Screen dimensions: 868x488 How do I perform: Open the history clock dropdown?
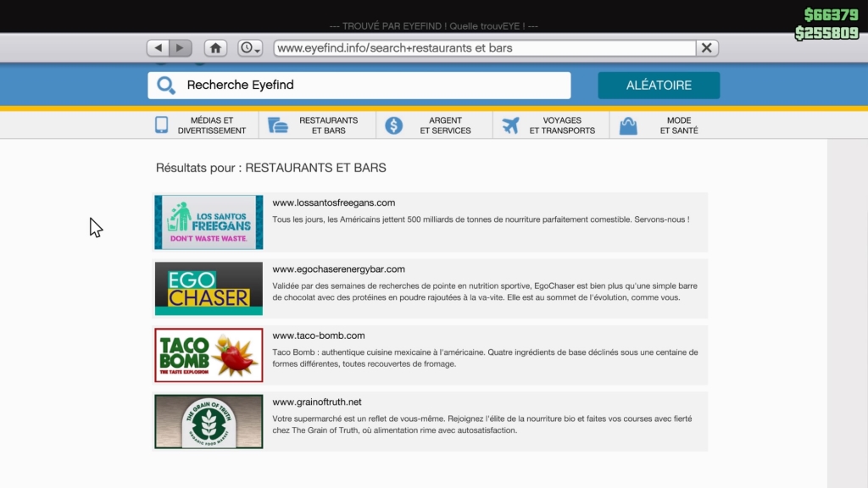(250, 48)
